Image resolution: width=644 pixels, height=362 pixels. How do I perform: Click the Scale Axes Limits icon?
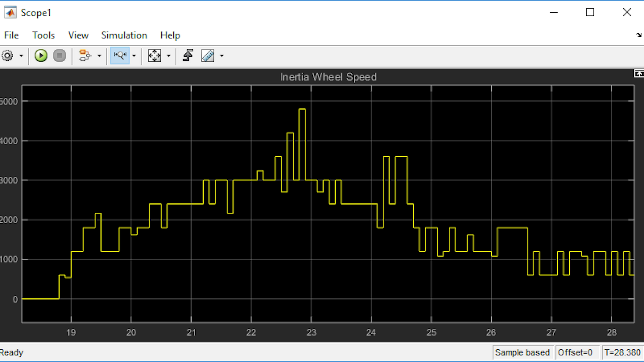(x=154, y=55)
